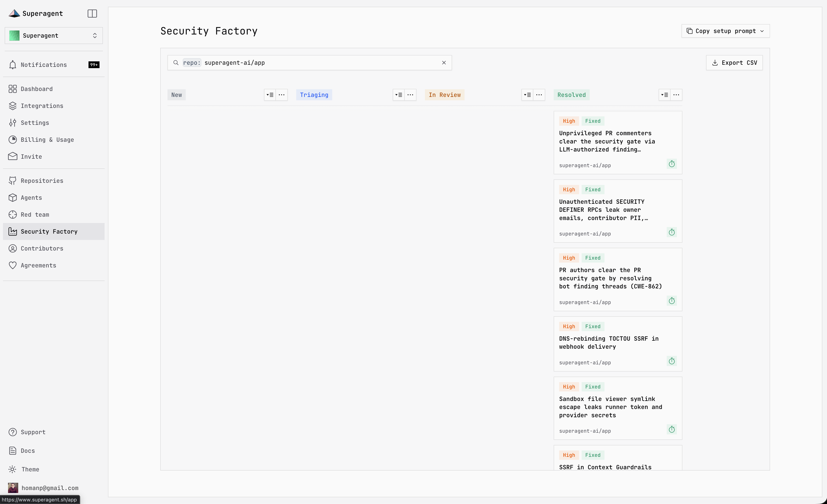Click timer icon on Sandbox file viewer card
The width and height of the screenshot is (827, 504).
(x=672, y=430)
